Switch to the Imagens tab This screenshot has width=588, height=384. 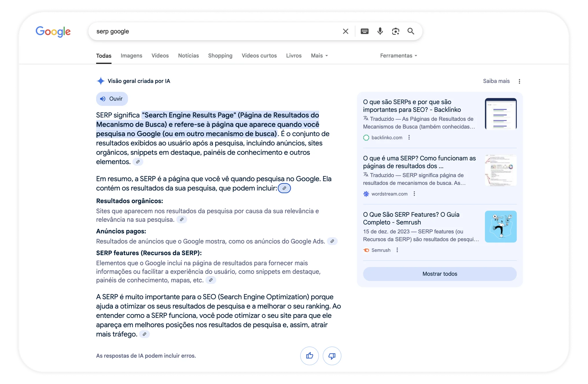tap(131, 56)
